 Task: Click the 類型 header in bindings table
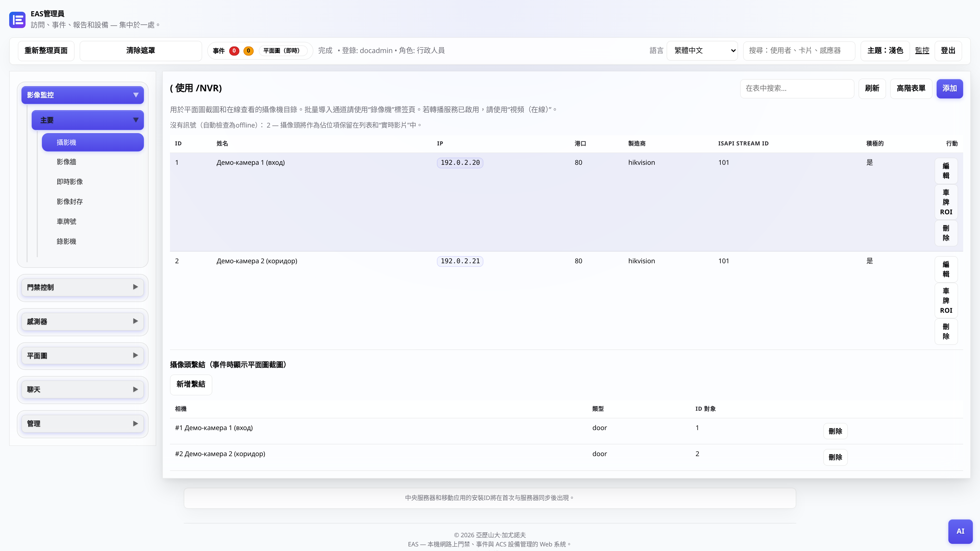(598, 409)
